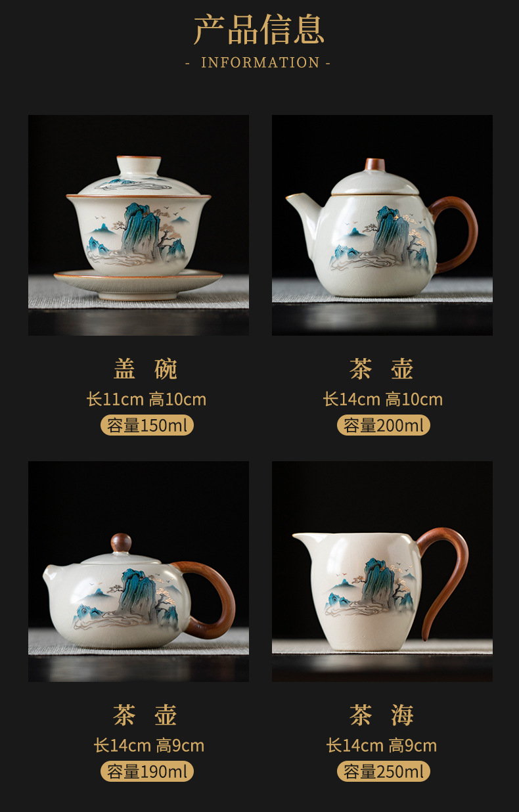Click the 茶海 product name label
This screenshot has width=519, height=812.
(x=382, y=715)
